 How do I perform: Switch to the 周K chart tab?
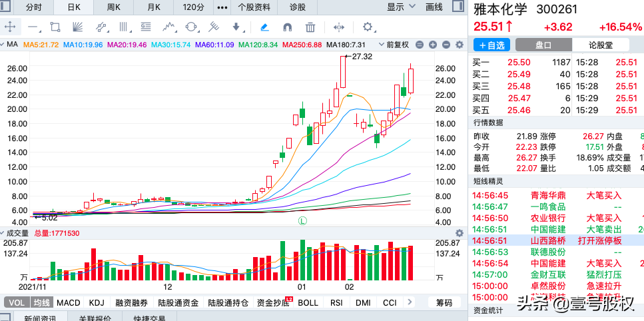114,7
